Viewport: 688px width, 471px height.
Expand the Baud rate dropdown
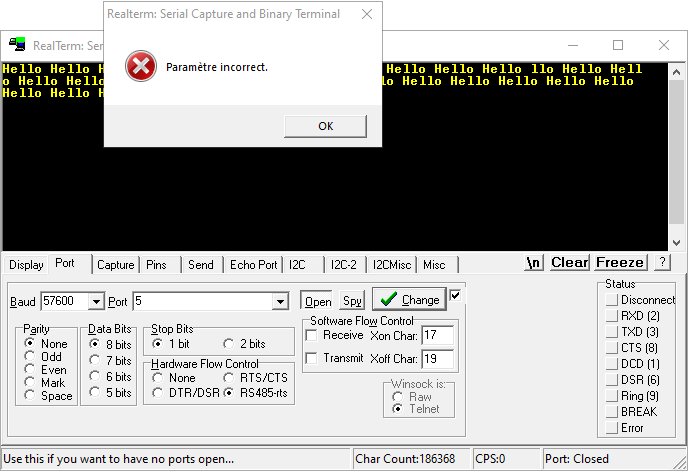click(96, 302)
